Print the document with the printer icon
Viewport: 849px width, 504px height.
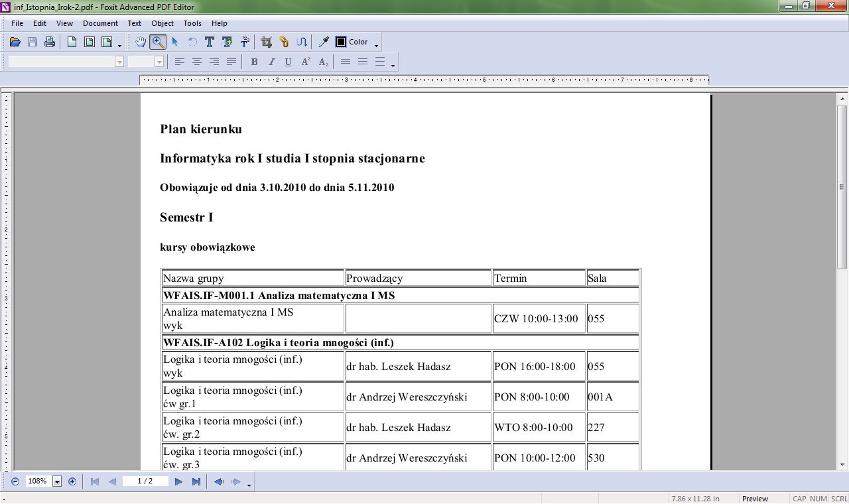tap(49, 42)
